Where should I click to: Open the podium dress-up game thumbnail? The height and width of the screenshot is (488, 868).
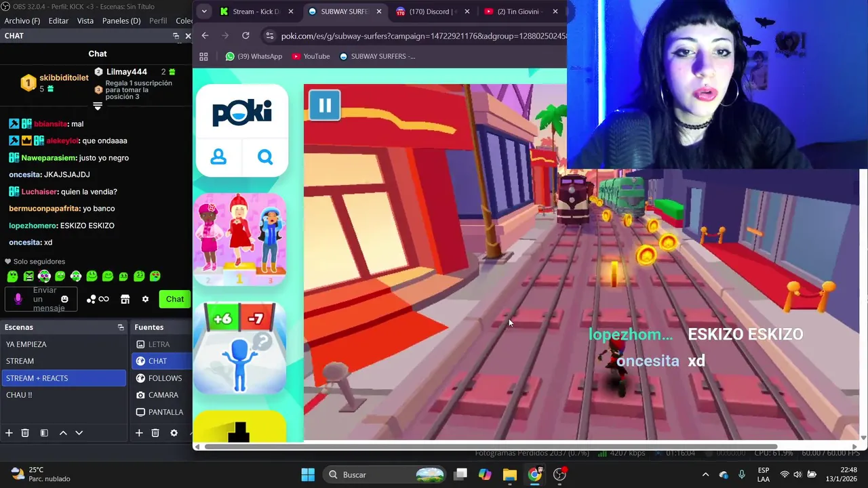click(x=240, y=240)
